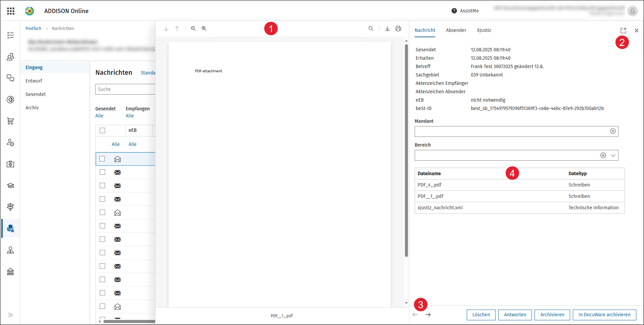Screen dimensions: 644x325
Task: Click into the Suche input field
Action: point(125,89)
